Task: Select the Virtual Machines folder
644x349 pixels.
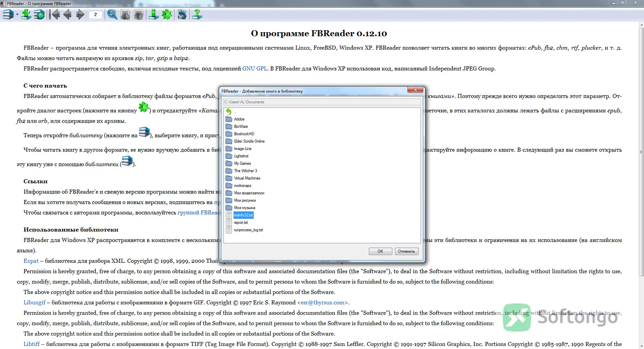Action: (247, 178)
